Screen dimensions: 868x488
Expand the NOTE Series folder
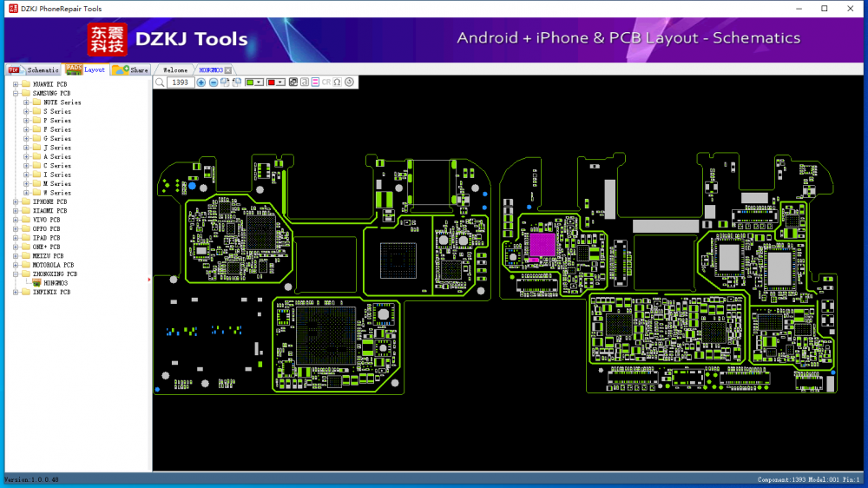[26, 102]
